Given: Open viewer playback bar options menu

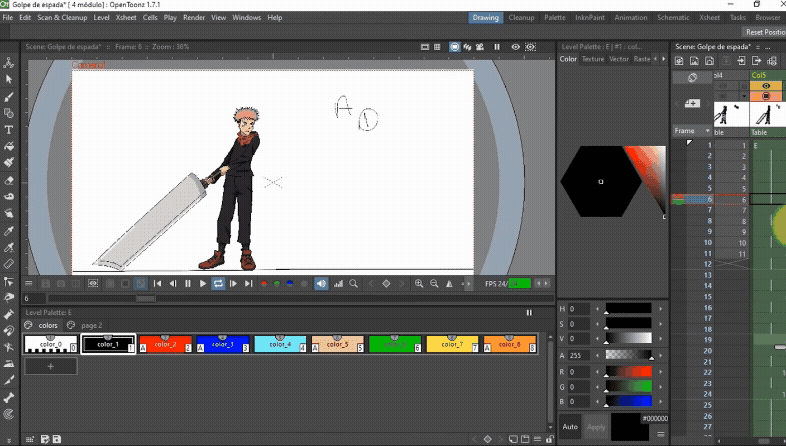Looking at the screenshot, I should click(29, 284).
